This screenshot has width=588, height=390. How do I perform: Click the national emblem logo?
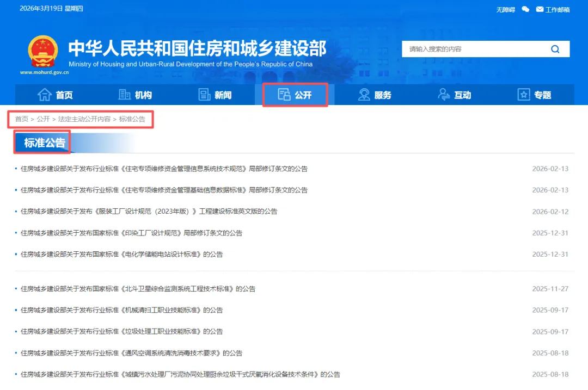pos(43,52)
